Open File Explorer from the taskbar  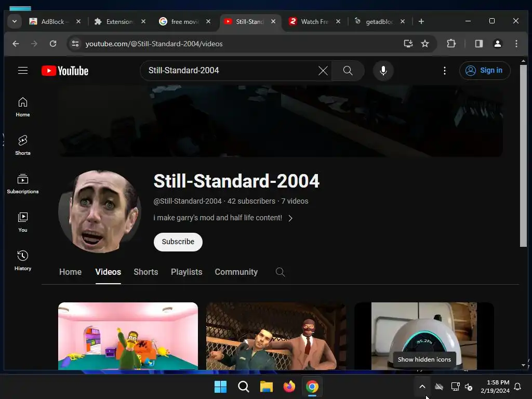267,387
